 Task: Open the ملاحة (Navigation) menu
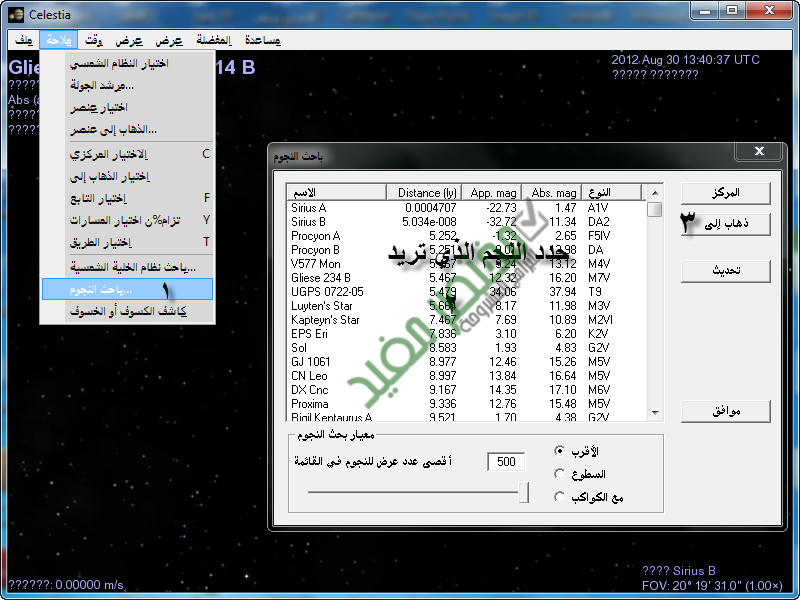[58, 40]
